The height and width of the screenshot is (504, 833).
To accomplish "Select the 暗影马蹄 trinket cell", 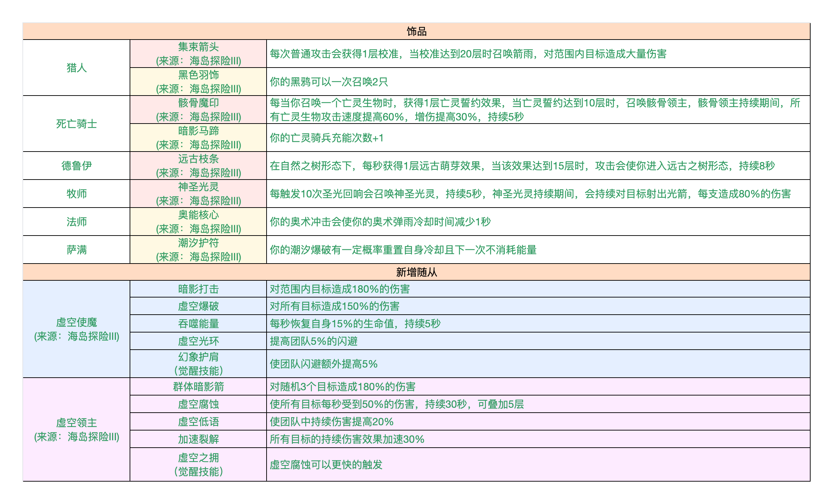I will click(x=198, y=138).
